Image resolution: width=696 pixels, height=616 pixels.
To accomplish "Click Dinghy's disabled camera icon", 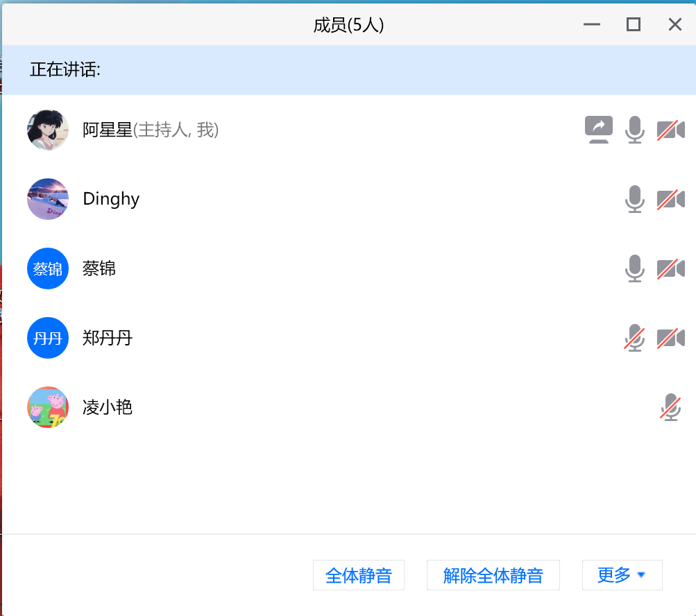I will (x=670, y=199).
